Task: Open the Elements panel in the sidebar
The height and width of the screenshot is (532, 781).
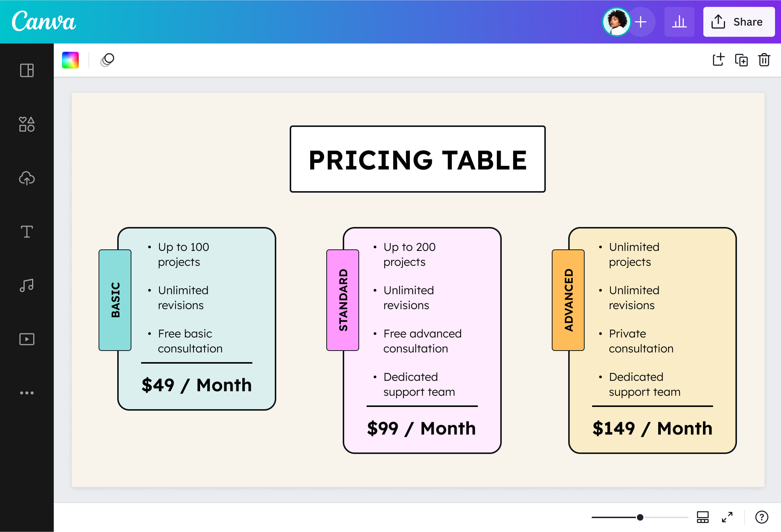Action: click(x=26, y=125)
